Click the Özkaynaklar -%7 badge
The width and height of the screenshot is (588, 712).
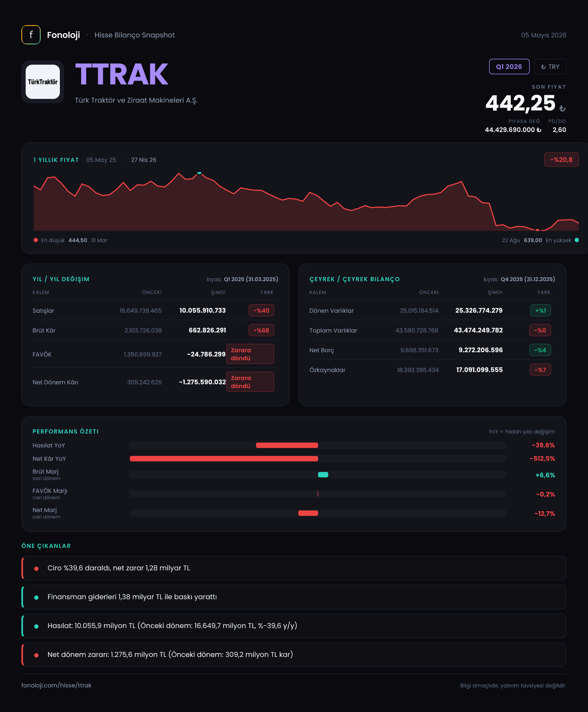pyautogui.click(x=540, y=370)
